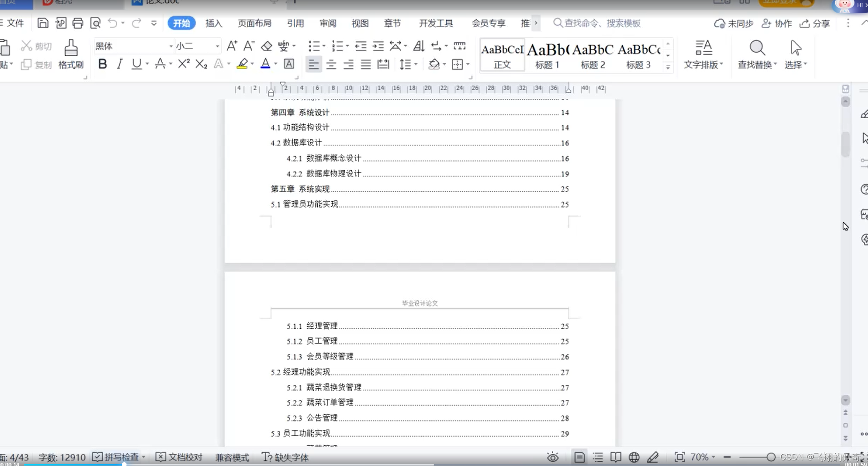This screenshot has width=868, height=466.
Task: Open quick access toolbar customize arrow
Action: pos(154,23)
